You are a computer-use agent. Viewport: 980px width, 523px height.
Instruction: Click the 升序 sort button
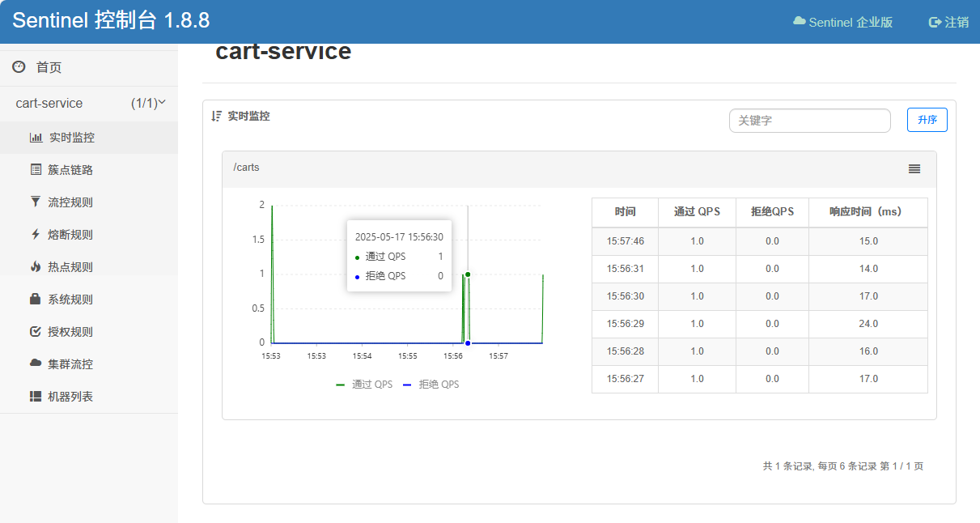(927, 120)
